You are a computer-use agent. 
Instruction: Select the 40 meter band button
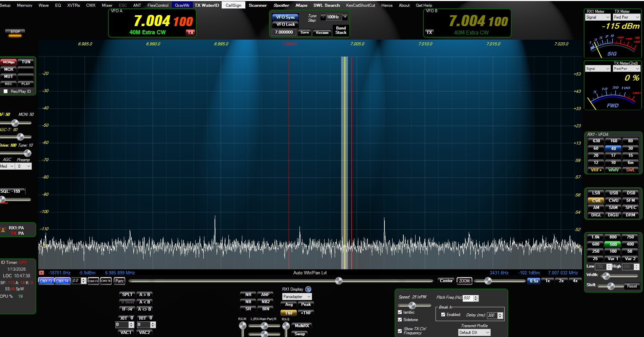click(613, 148)
